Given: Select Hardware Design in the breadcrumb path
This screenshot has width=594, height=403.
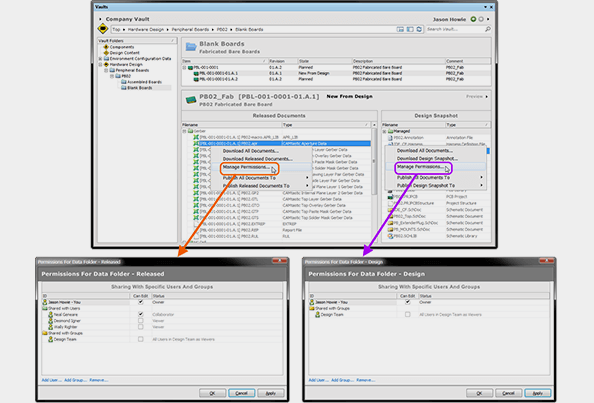Looking at the screenshot, I should 146,29.
